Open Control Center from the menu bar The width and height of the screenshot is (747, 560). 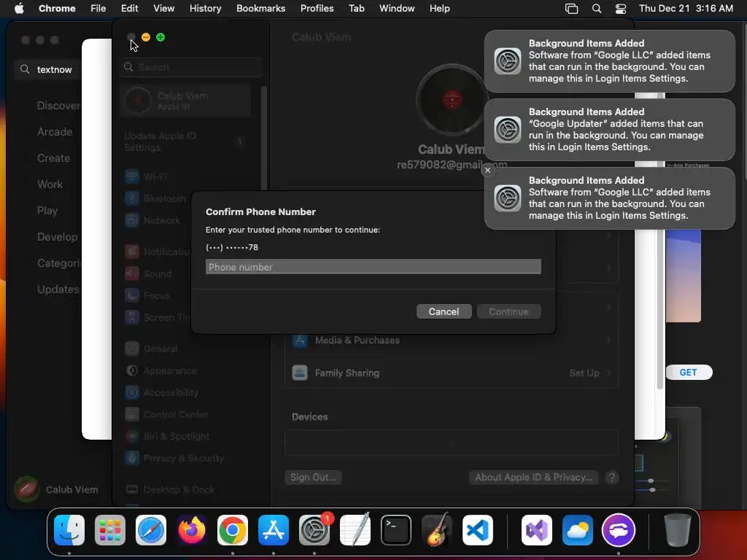(621, 8)
